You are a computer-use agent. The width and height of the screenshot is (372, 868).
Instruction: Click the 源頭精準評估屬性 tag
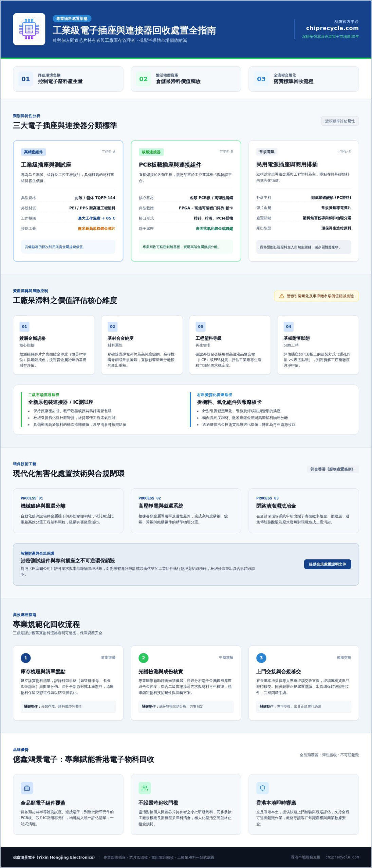pyautogui.click(x=340, y=121)
